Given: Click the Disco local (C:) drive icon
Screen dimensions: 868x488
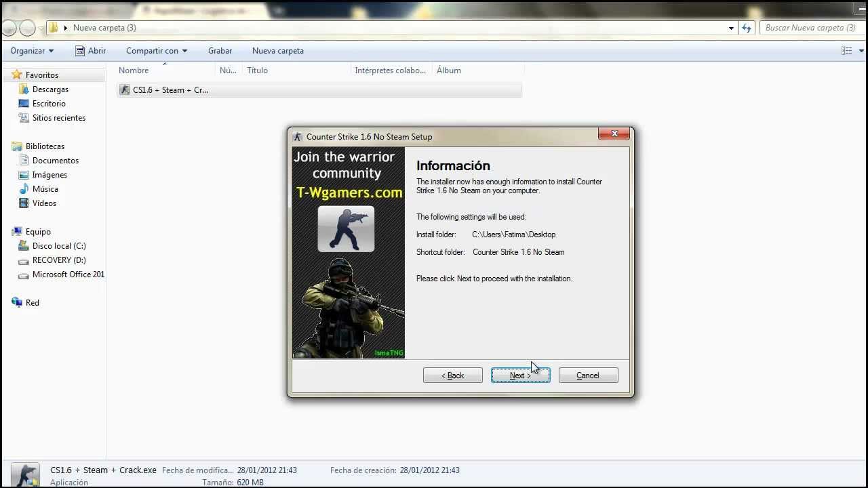Looking at the screenshot, I should tap(24, 246).
